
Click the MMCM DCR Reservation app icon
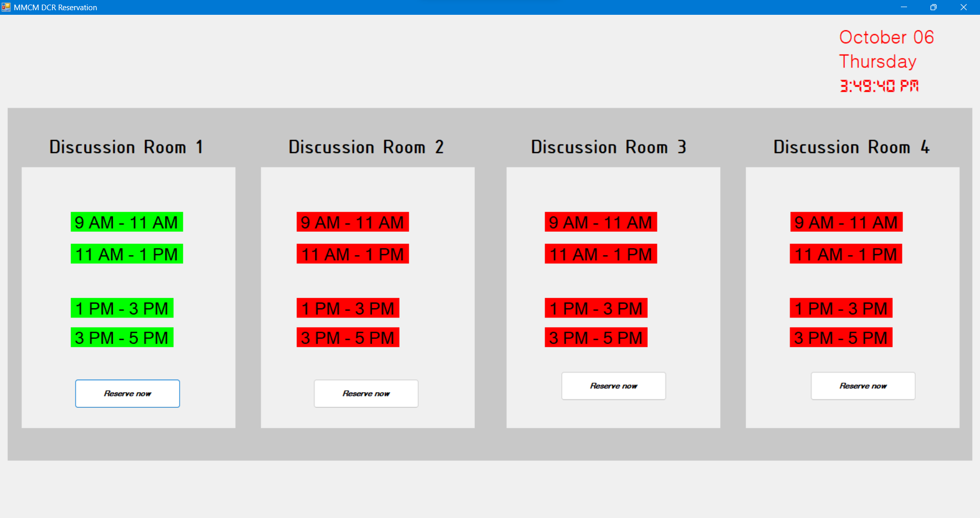pos(6,7)
